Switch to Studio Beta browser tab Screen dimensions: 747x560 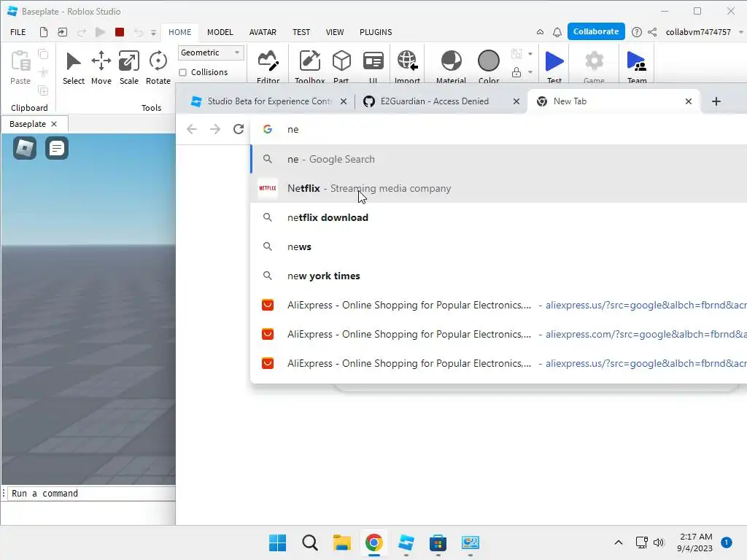(270, 101)
